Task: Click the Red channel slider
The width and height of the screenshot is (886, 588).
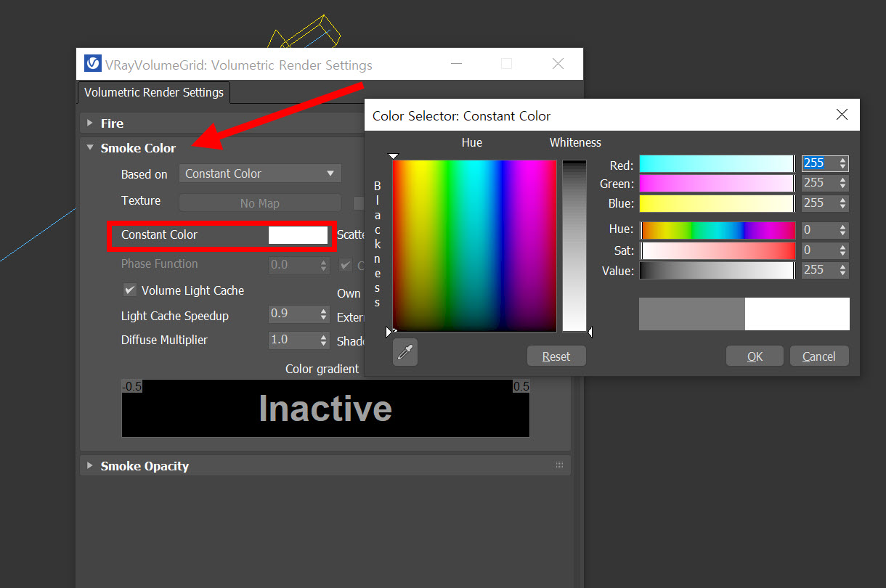Action: click(718, 163)
